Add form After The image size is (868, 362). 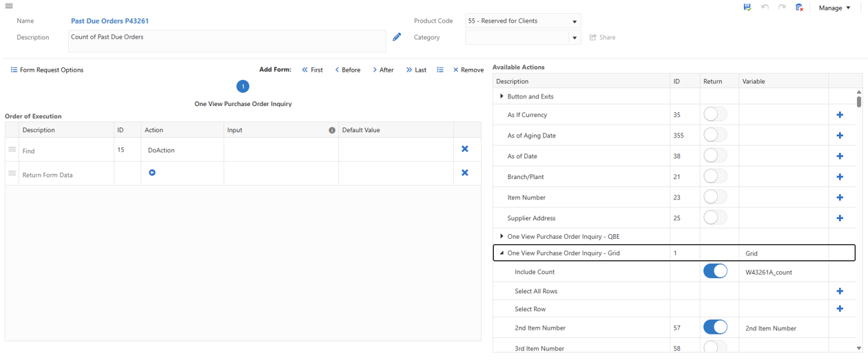(383, 70)
